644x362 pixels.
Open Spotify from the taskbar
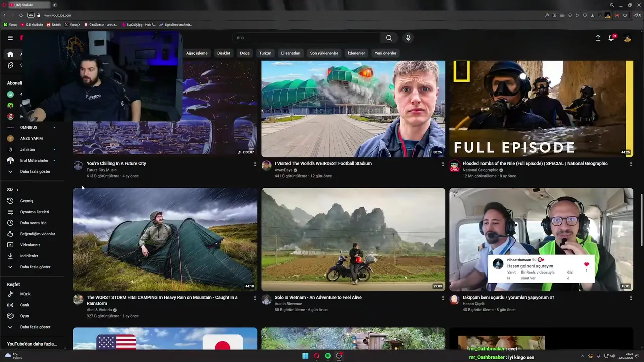pyautogui.click(x=328, y=356)
